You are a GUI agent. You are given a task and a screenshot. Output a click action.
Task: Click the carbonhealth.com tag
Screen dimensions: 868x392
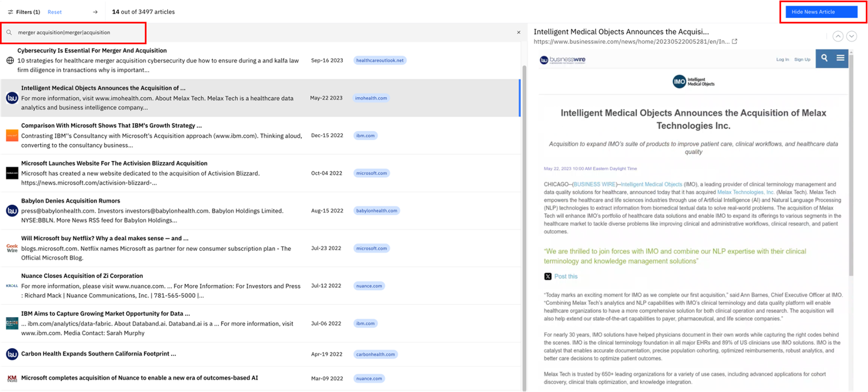click(x=375, y=355)
